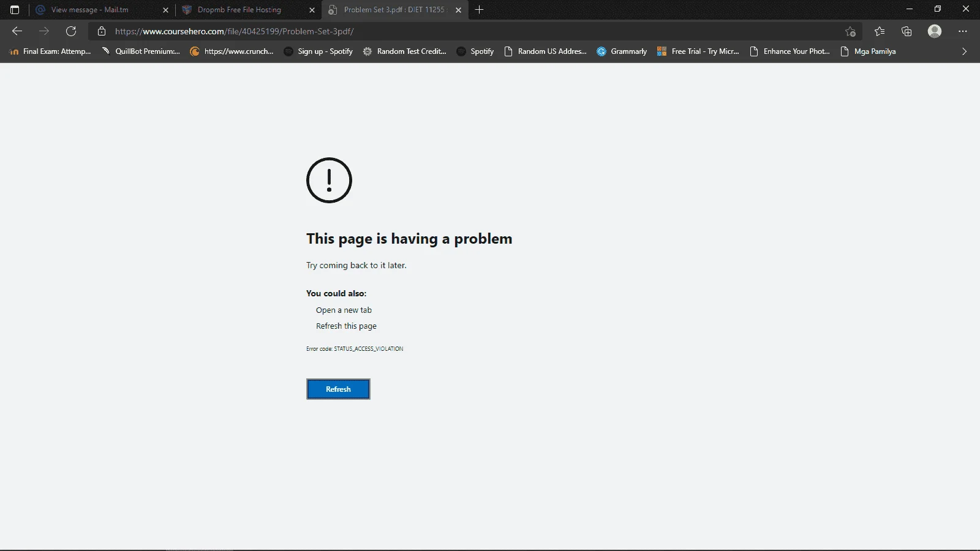Image resolution: width=980 pixels, height=551 pixels.
Task: Click the exclamation mark error icon
Action: (329, 180)
